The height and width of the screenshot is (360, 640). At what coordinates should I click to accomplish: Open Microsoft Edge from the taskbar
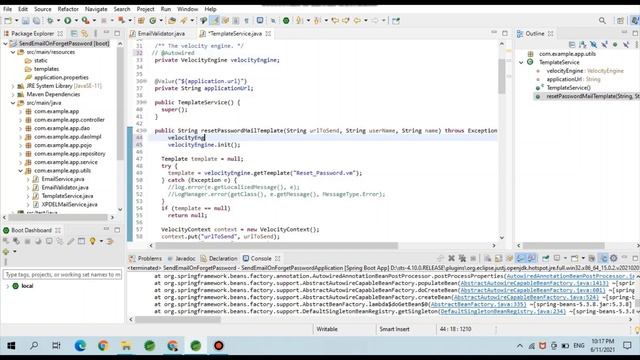click(80, 346)
